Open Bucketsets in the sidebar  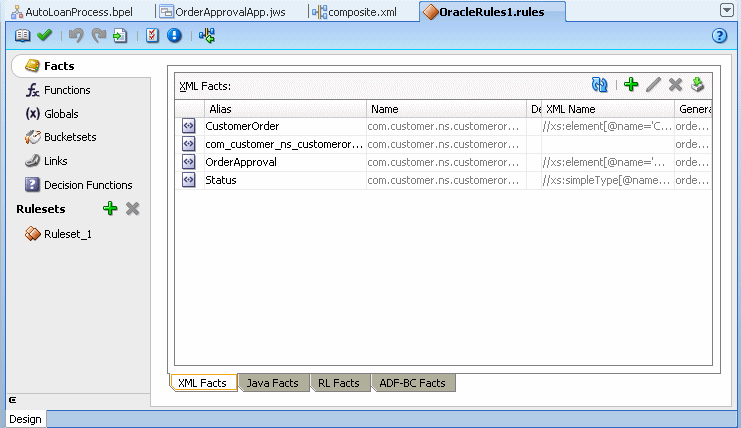tap(70, 137)
